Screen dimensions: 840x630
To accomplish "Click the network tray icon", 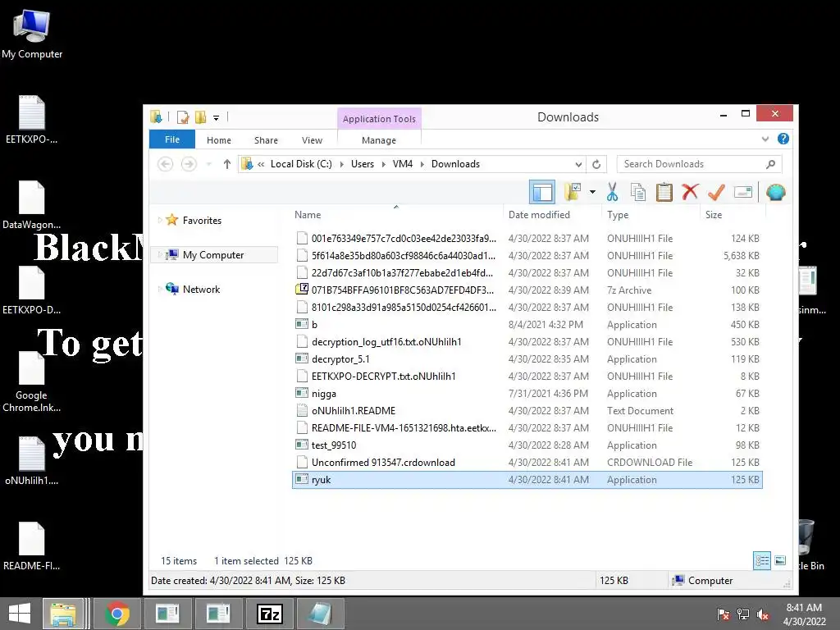I will pyautogui.click(x=743, y=614).
